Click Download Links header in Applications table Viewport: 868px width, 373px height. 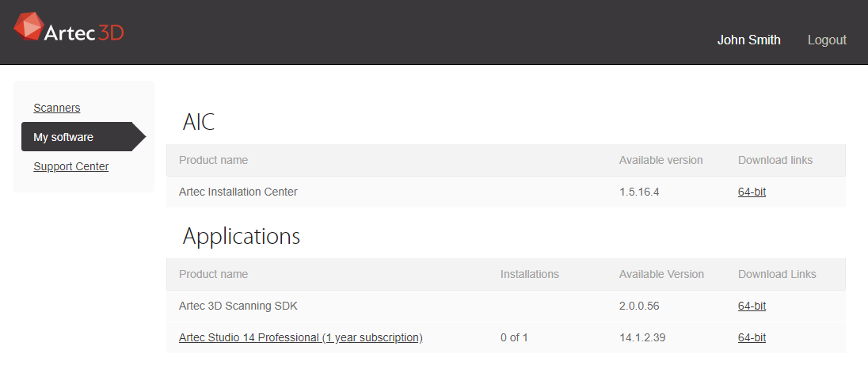coord(777,274)
